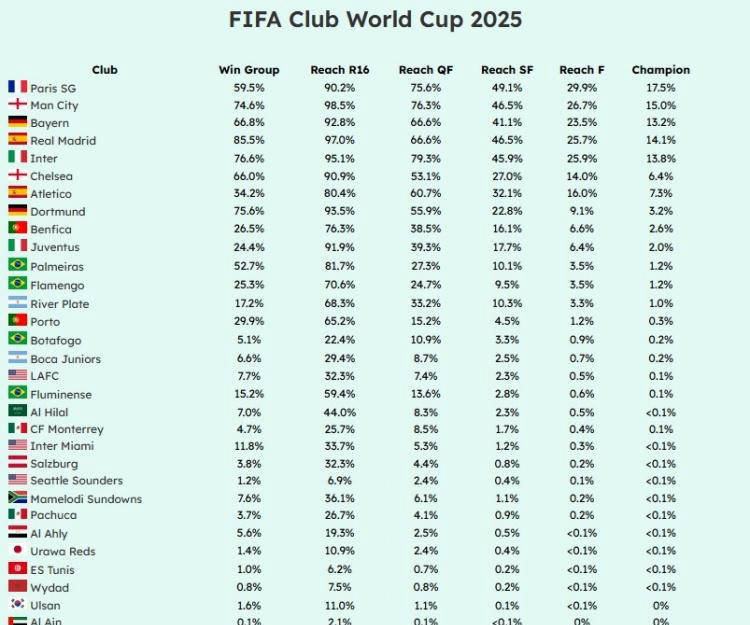Viewport: 750px width, 625px height.
Task: Click the French flag beside Paris SG
Action: [17, 87]
